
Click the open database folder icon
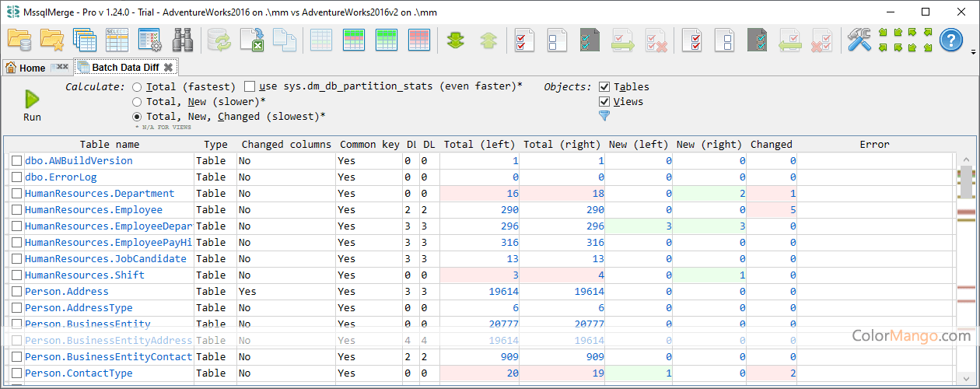pyautogui.click(x=19, y=40)
